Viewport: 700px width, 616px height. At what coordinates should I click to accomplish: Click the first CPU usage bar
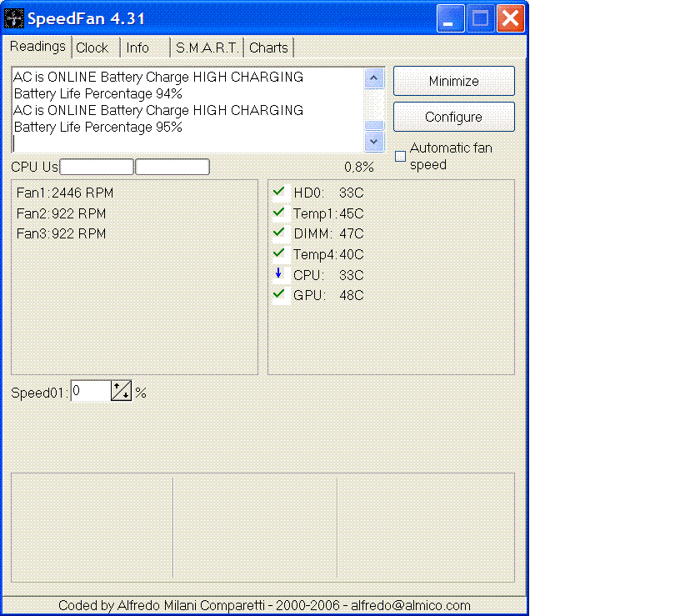coord(97,167)
